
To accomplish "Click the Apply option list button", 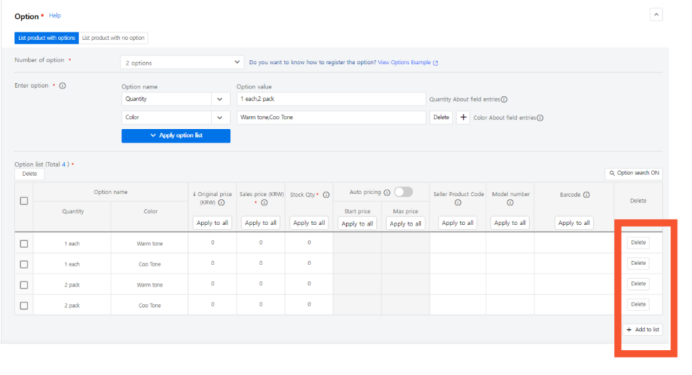I will tap(176, 135).
